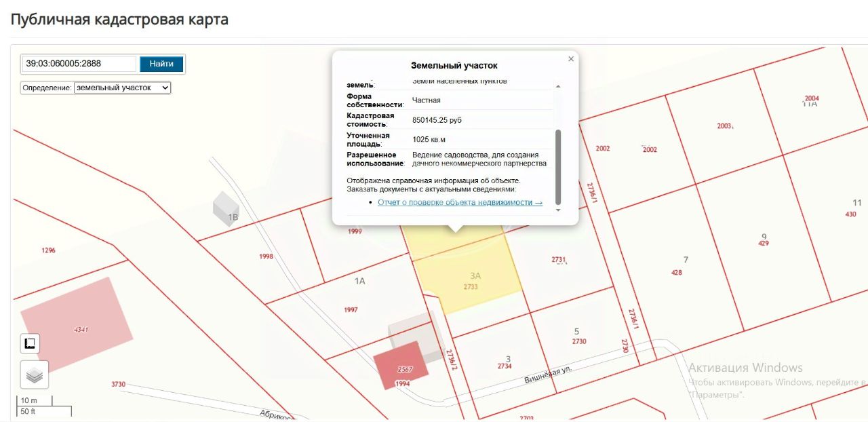Select parcel 429 labeled 9
Viewport: 868px width, 422px height.
[764, 237]
